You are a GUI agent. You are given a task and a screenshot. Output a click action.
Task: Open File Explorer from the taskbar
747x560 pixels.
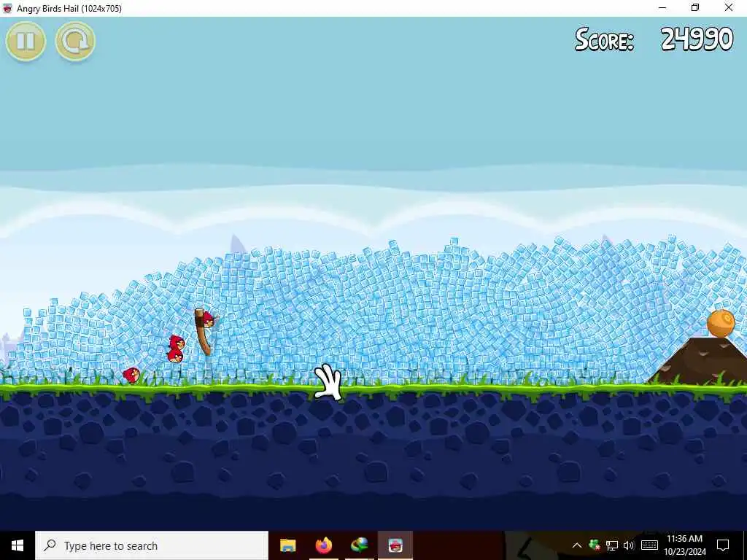click(287, 545)
